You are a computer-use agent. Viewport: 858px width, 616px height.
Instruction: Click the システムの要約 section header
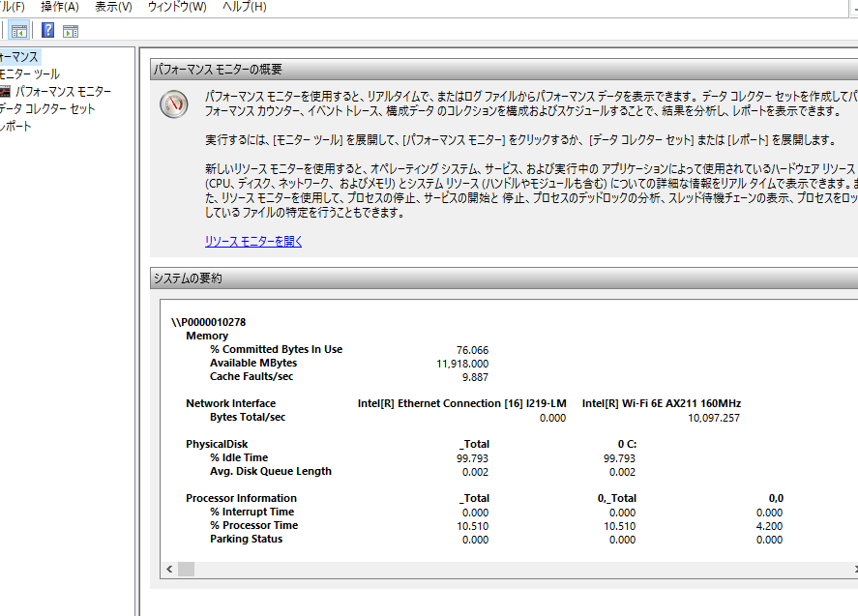188,279
